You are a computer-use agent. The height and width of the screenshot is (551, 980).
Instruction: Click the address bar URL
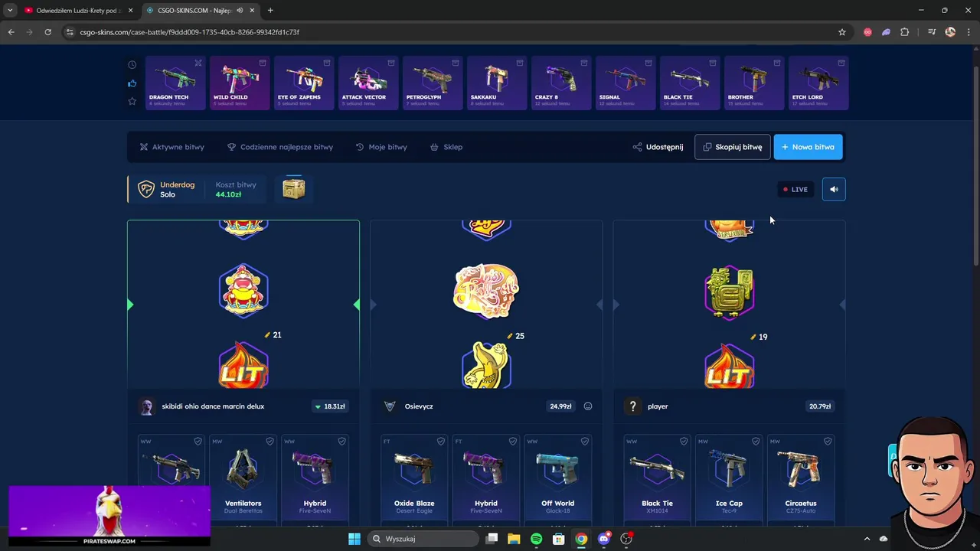coord(189,32)
